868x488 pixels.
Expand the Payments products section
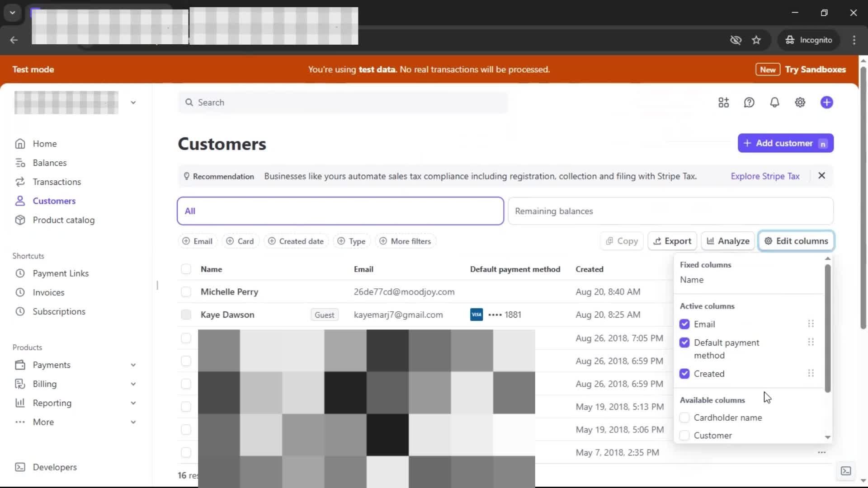(133, 365)
